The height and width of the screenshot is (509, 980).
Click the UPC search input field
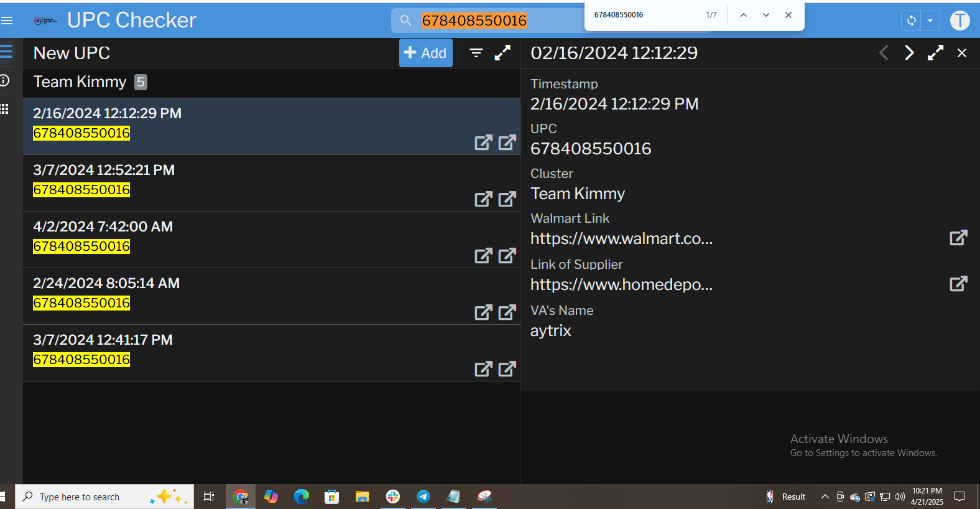click(x=485, y=21)
